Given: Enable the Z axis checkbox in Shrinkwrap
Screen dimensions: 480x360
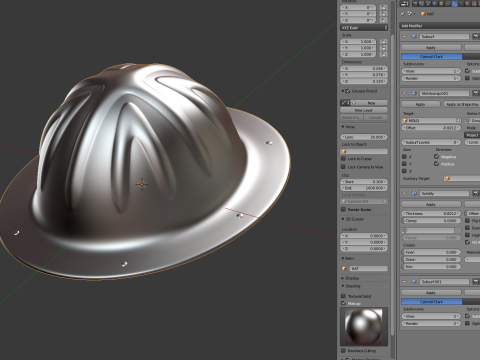Looking at the screenshot, I should [404, 171].
